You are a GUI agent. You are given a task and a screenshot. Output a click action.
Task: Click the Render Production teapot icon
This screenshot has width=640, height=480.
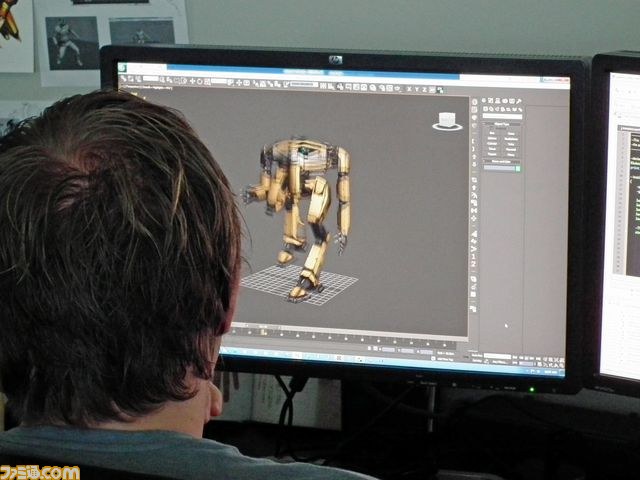pyautogui.click(x=397, y=88)
